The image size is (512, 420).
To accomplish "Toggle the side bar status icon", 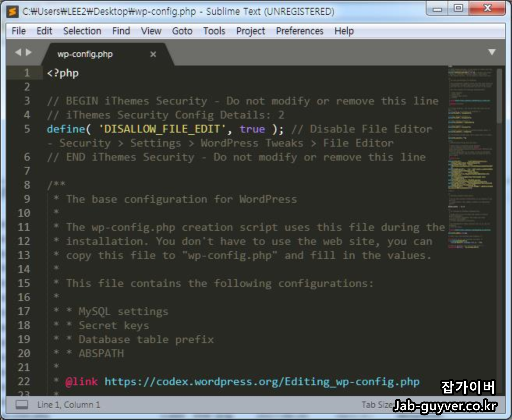I will tap(22, 404).
